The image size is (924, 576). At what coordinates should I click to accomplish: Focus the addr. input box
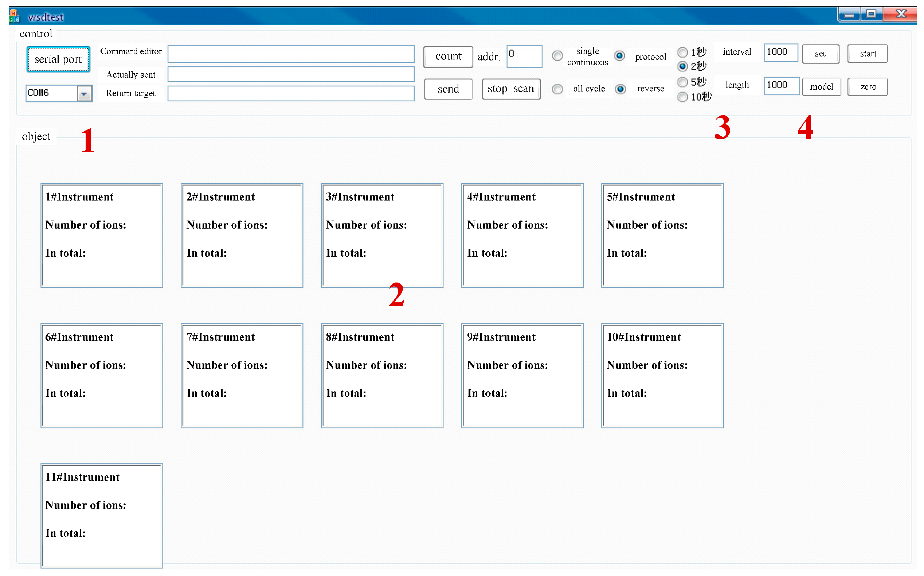point(524,57)
